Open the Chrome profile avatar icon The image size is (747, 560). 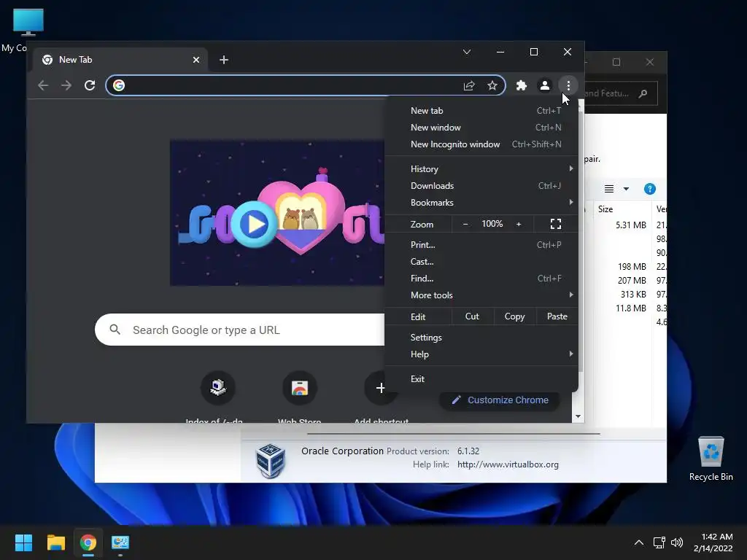point(544,85)
